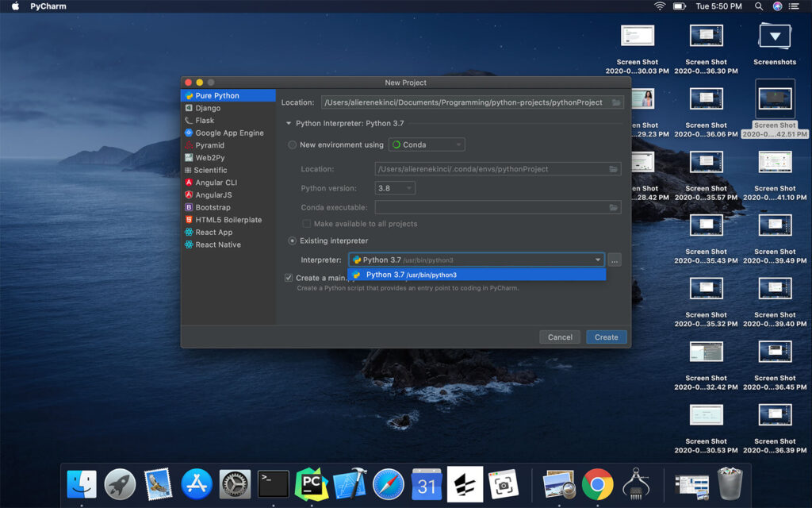Select the Django project type
The width and height of the screenshot is (812, 508).
click(x=228, y=108)
